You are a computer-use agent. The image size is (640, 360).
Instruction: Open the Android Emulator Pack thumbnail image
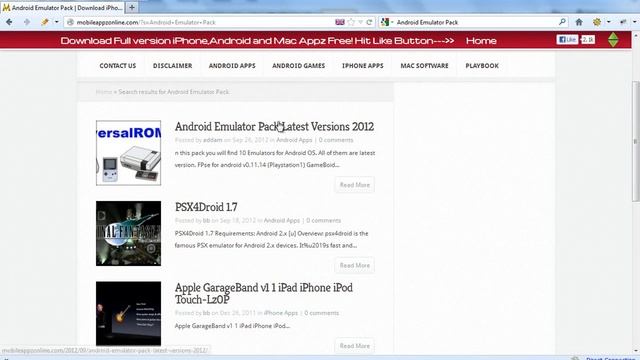pyautogui.click(x=129, y=153)
